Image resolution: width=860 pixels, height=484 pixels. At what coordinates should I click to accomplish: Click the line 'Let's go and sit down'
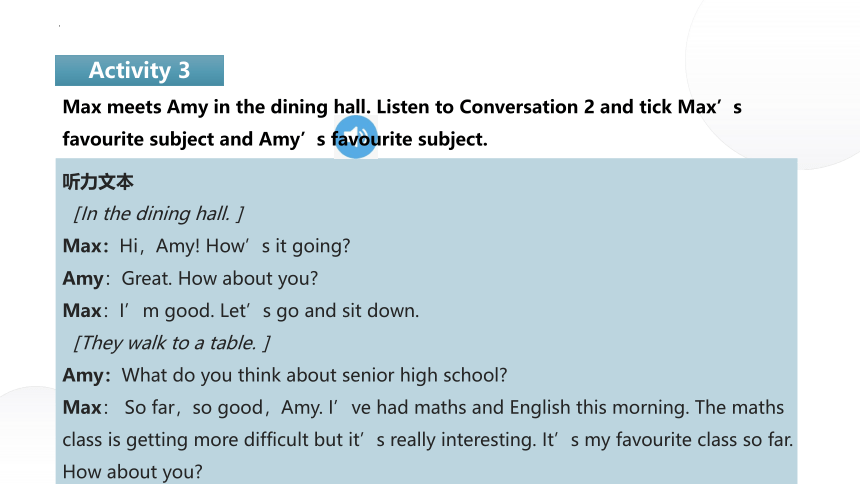point(319,311)
